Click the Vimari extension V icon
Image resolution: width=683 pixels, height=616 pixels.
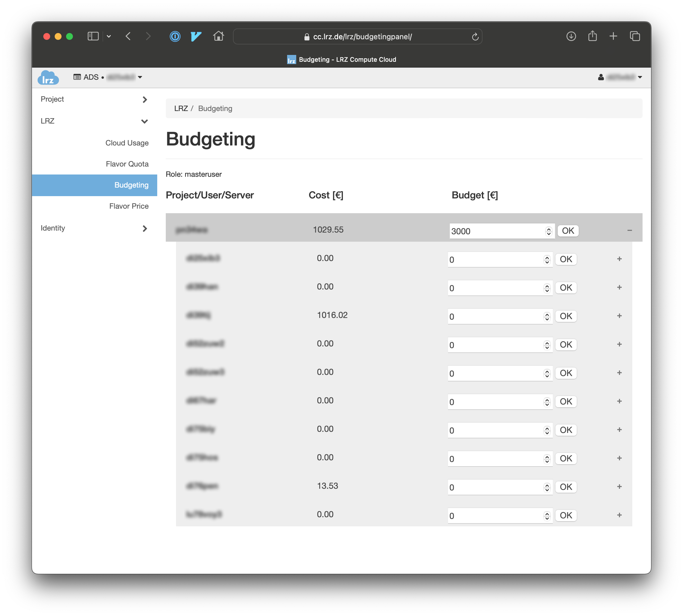click(196, 36)
